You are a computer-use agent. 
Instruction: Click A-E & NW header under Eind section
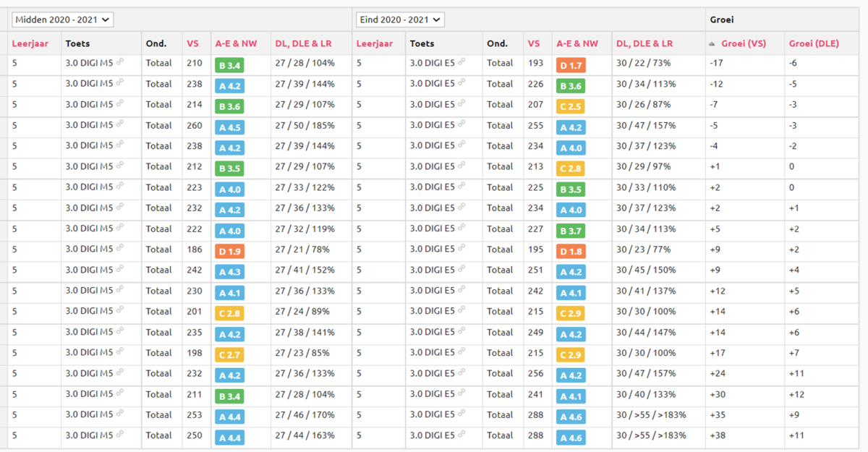[x=578, y=43]
